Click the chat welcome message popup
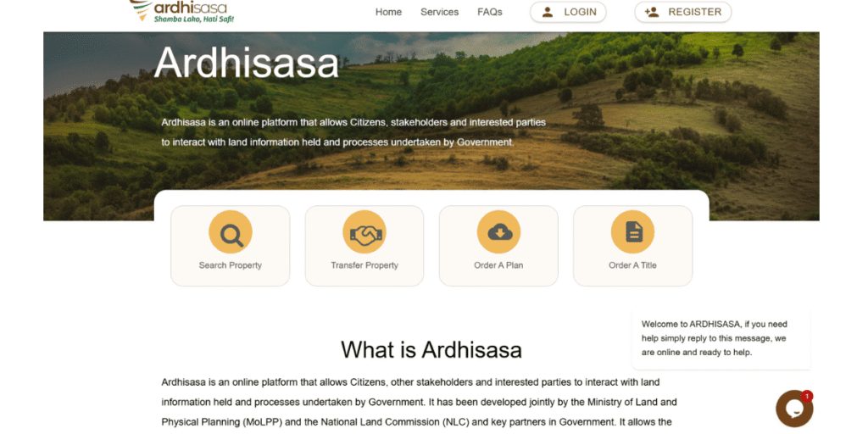 point(721,338)
